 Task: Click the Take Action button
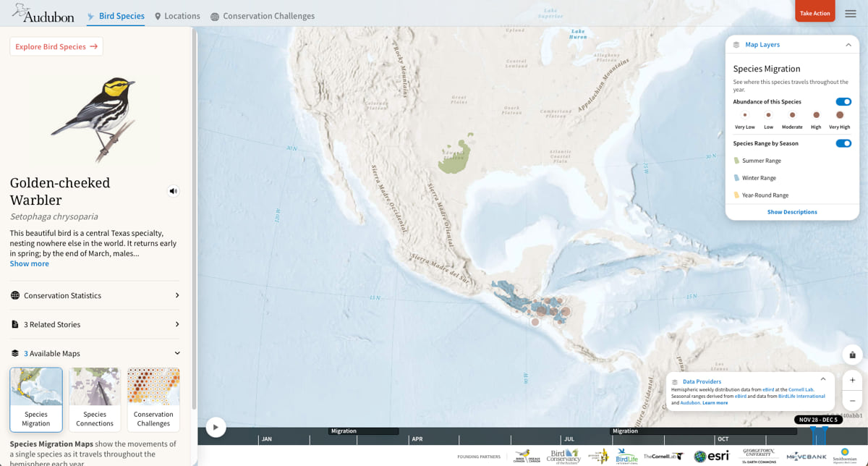click(814, 13)
